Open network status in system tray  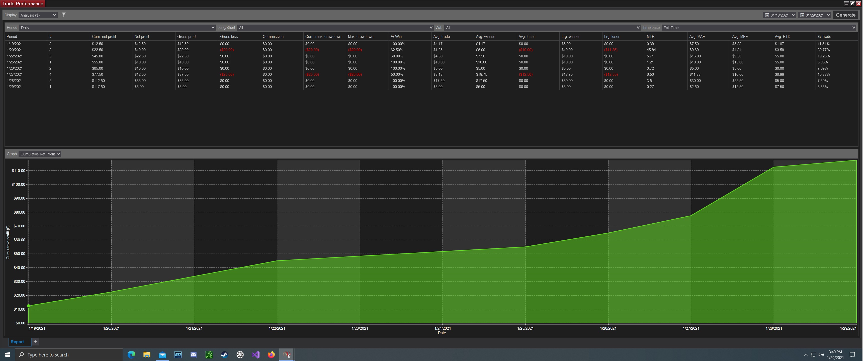click(x=813, y=354)
